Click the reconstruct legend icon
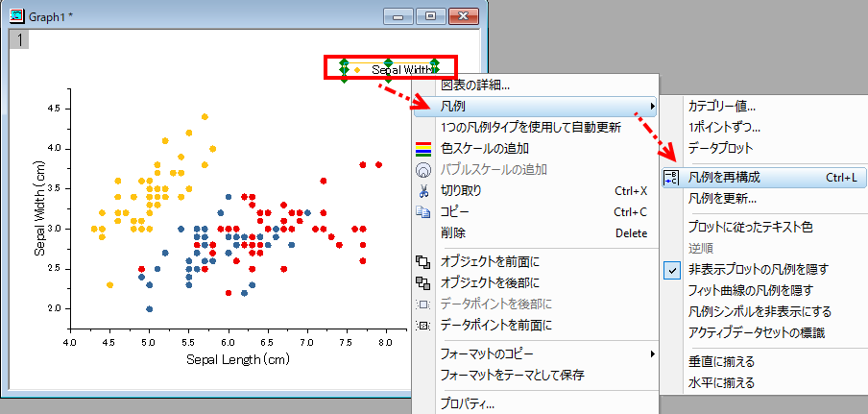This screenshot has height=414, width=868. click(670, 177)
